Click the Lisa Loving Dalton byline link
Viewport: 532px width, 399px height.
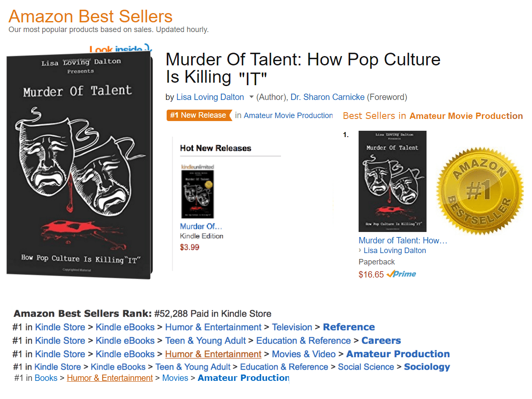(x=210, y=97)
